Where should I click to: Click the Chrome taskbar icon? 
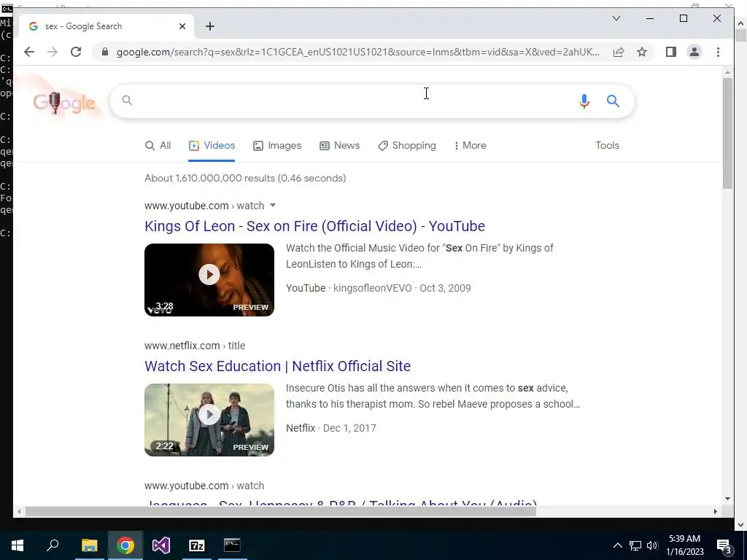125,545
